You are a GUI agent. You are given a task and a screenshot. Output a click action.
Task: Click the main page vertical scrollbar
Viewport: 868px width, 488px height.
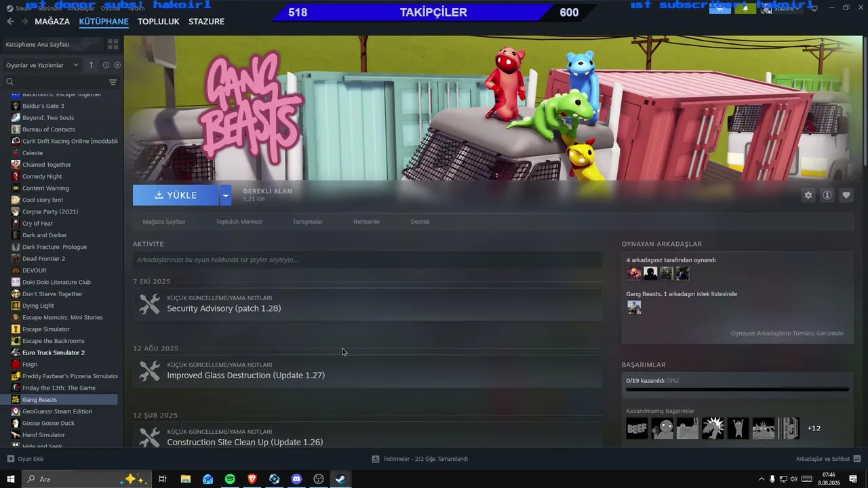[865, 102]
